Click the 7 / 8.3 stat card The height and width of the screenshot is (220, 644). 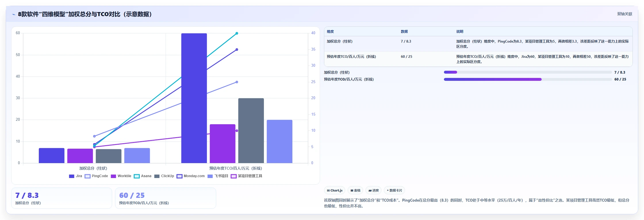(x=62, y=198)
